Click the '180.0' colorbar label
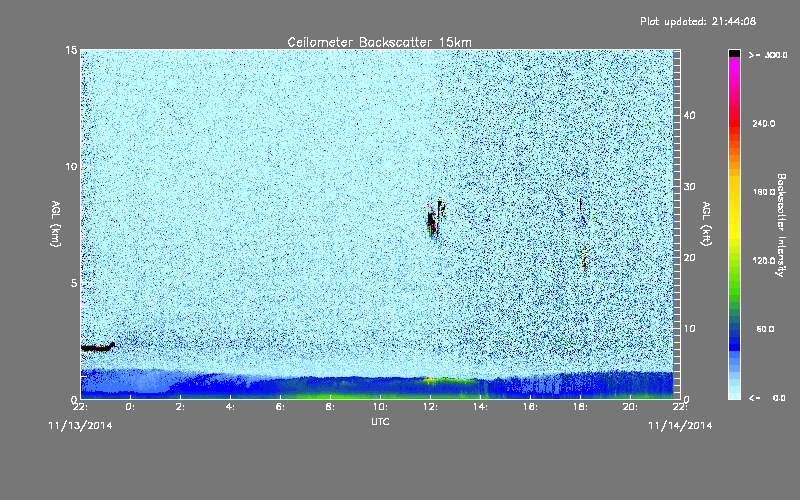This screenshot has width=800, height=500. 764,192
